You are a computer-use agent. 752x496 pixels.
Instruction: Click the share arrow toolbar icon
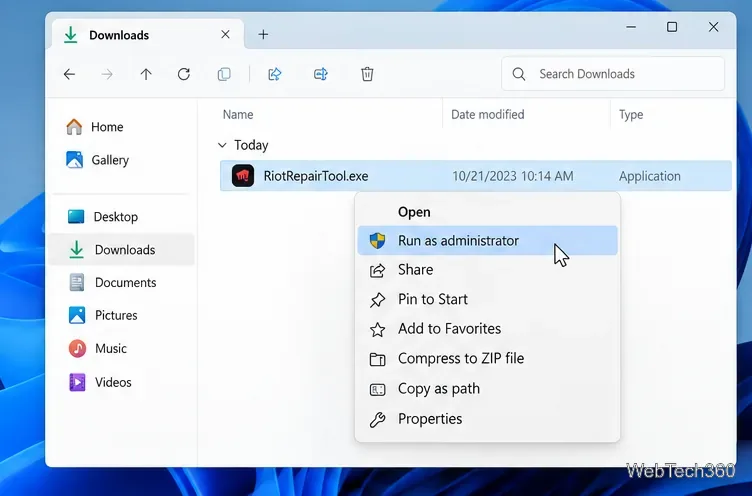(274, 74)
